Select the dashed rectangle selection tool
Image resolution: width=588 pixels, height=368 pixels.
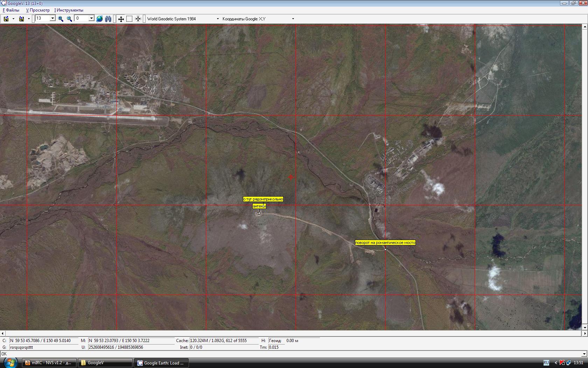click(129, 19)
